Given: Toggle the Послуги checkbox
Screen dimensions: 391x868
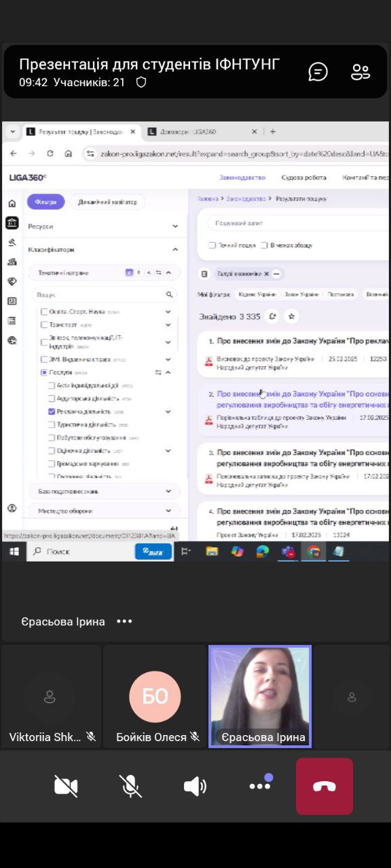Looking at the screenshot, I should pos(44,372).
